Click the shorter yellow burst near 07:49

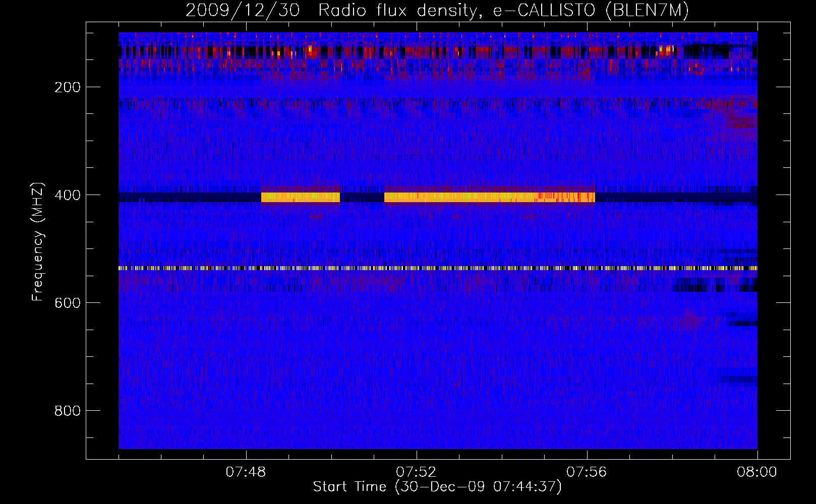tap(301, 197)
